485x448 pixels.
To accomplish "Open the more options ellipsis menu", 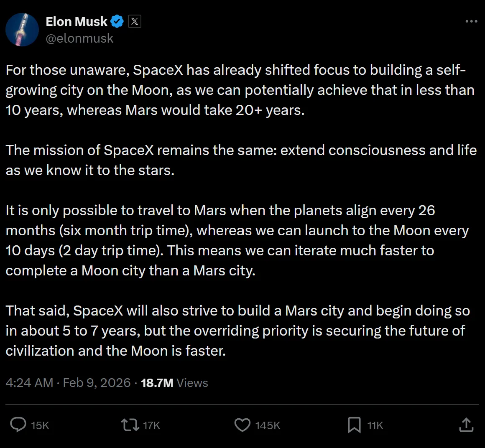I will (471, 21).
